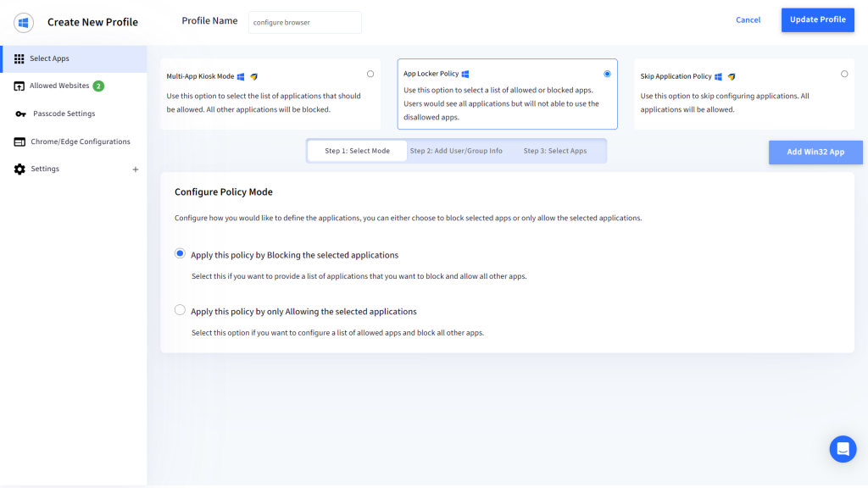Choose only Allowing the selected applications option
Image resolution: width=868 pixels, height=488 pixels.
pos(180,310)
